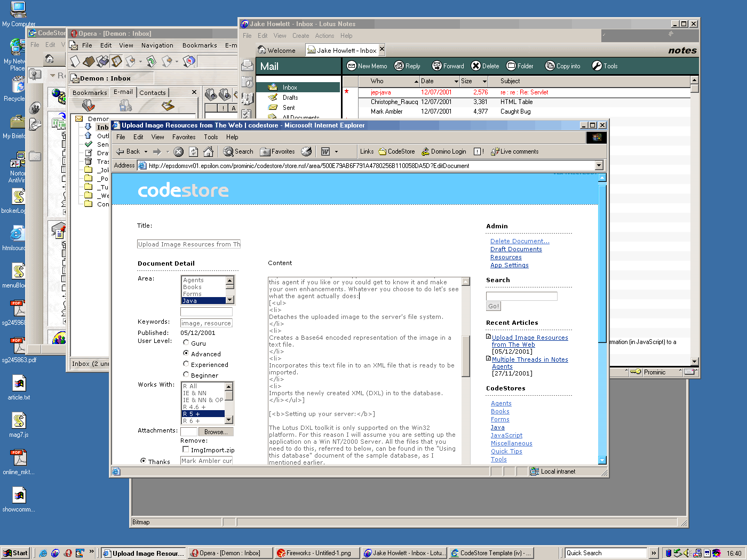Switch to the Welcome tab in Lotus Notes
Viewport: 747px width, 560px height.
(276, 51)
